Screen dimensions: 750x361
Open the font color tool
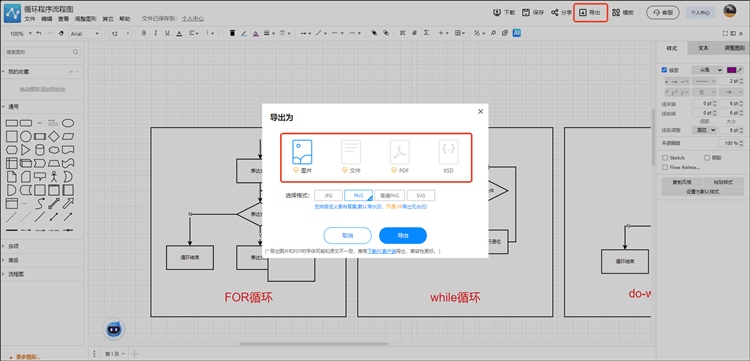[179, 33]
